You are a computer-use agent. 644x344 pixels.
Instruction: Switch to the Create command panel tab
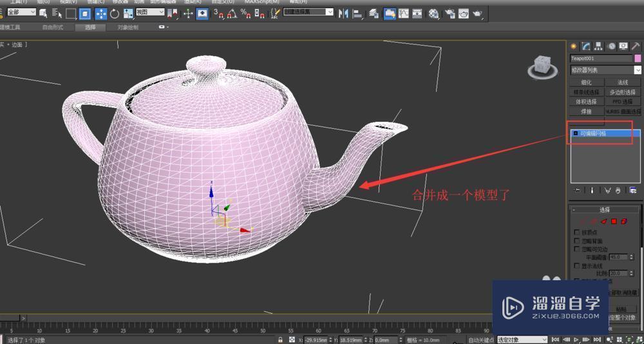point(574,46)
